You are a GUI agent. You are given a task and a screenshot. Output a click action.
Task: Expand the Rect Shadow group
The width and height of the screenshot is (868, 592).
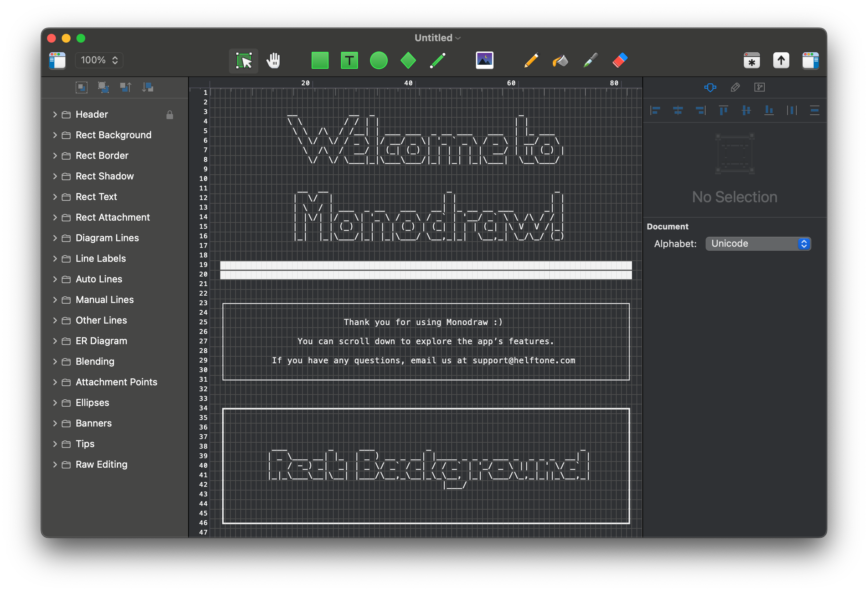[x=55, y=176]
